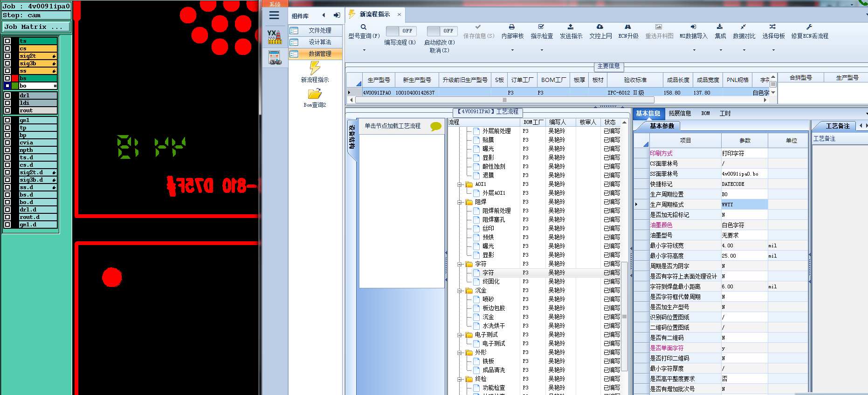This screenshot has width=868, height=395.
Task: Switch to the 工时 tab
Action: click(x=725, y=113)
